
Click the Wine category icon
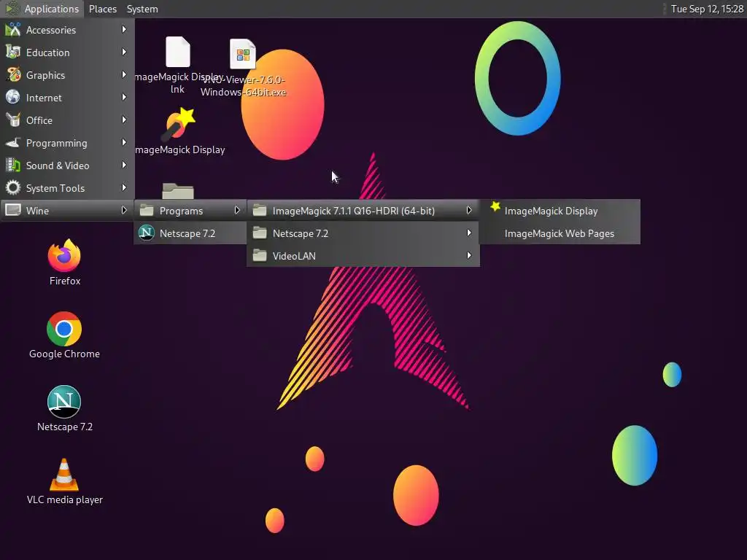(13, 210)
